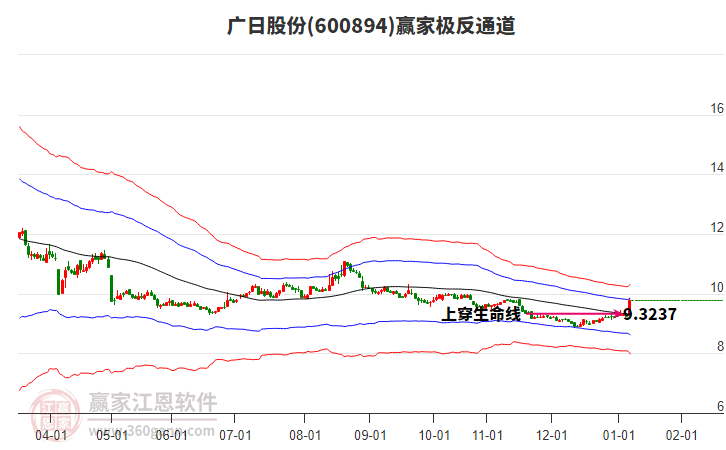This screenshot has width=726, height=450.
Task: Click the 9.3237 price annotation
Action: [x=650, y=314]
